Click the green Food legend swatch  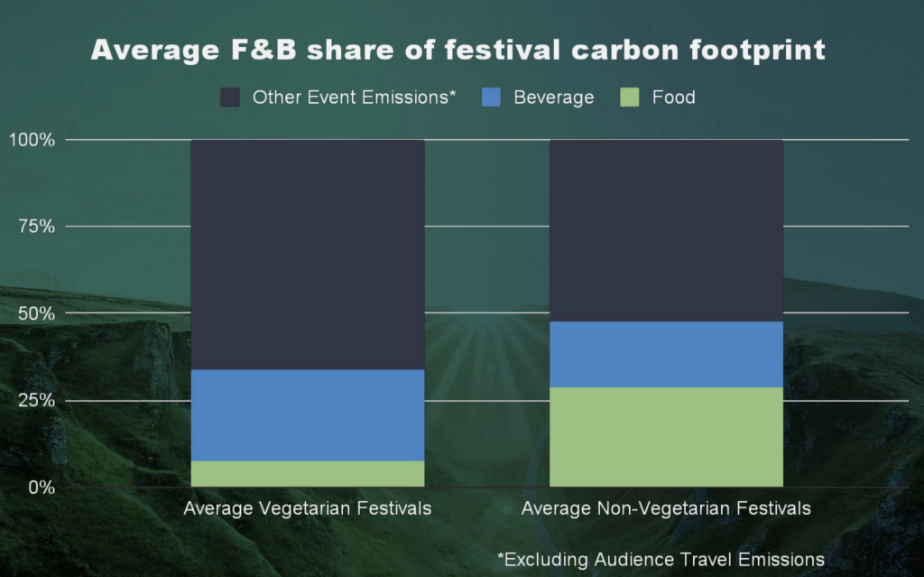(x=631, y=98)
